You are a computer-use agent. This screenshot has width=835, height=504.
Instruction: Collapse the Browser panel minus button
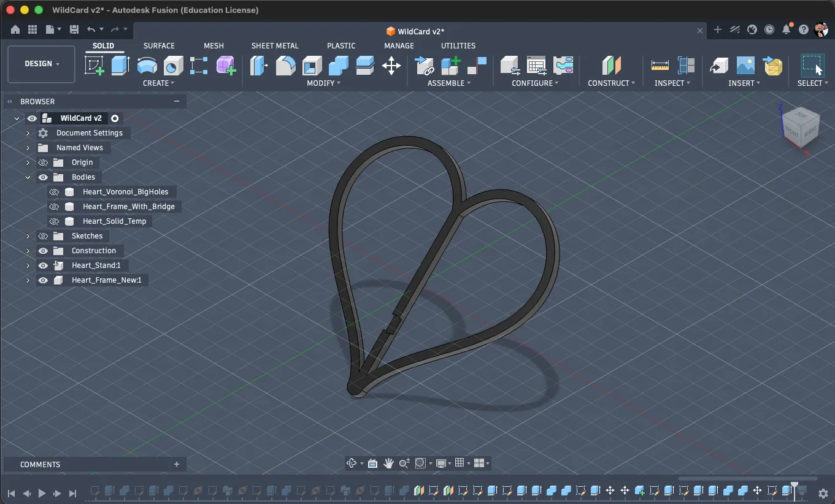pos(177,101)
